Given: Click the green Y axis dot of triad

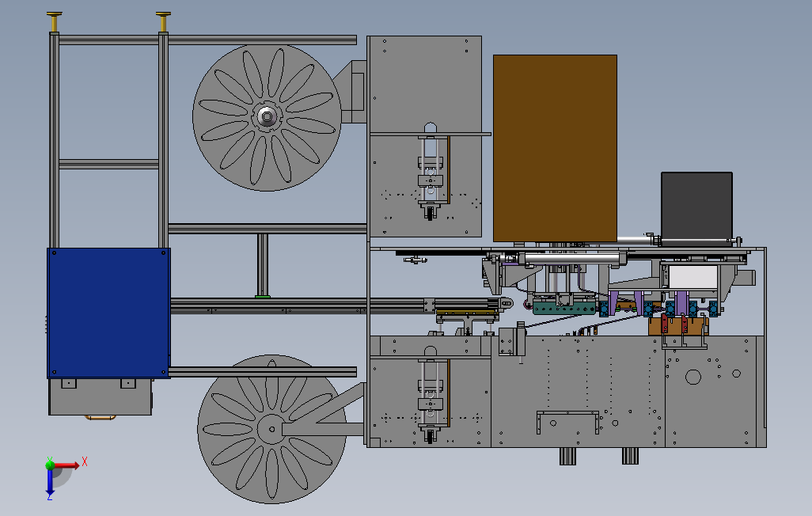Looking at the screenshot, I should tap(50, 465).
